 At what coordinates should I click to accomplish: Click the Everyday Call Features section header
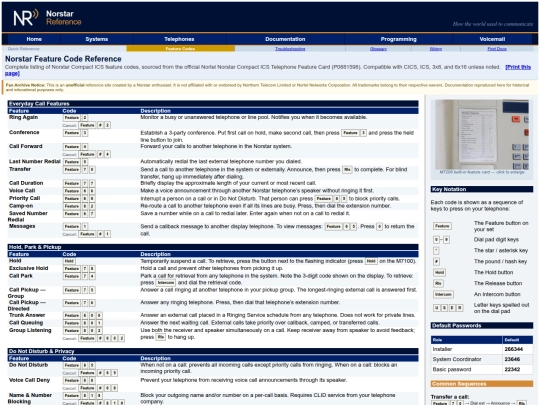pos(213,104)
